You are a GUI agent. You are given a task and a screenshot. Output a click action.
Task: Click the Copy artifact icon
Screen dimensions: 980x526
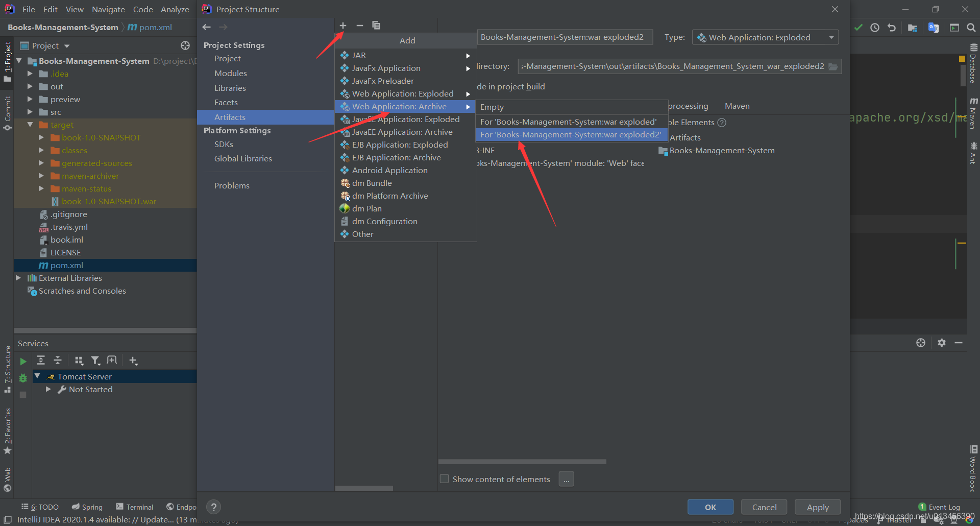(376, 26)
